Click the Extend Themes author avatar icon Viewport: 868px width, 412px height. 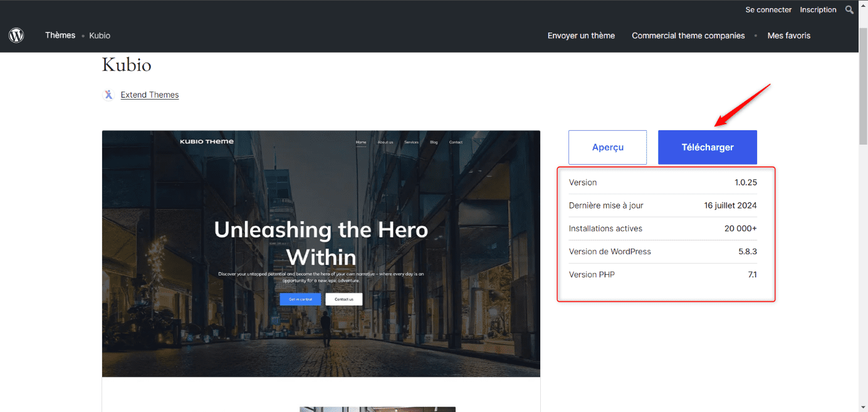pos(108,95)
